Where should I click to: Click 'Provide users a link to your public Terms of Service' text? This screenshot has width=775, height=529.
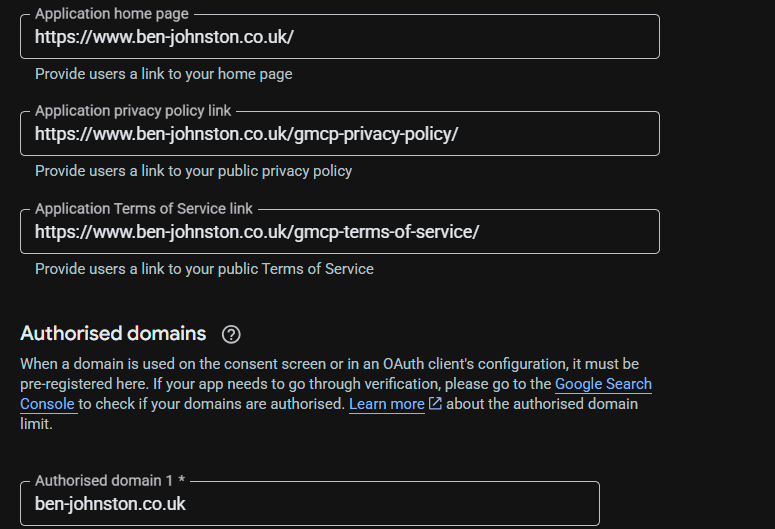tap(204, 269)
